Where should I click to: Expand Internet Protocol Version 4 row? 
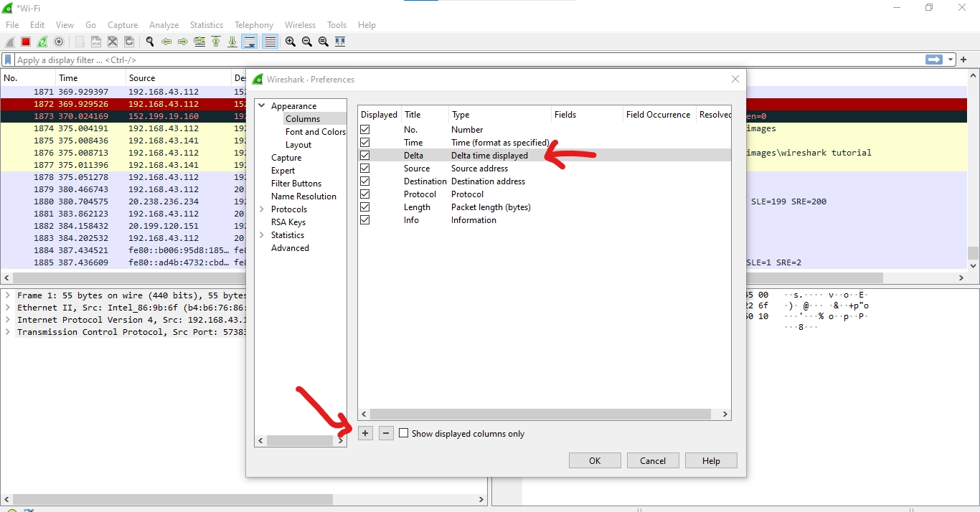(x=8, y=320)
